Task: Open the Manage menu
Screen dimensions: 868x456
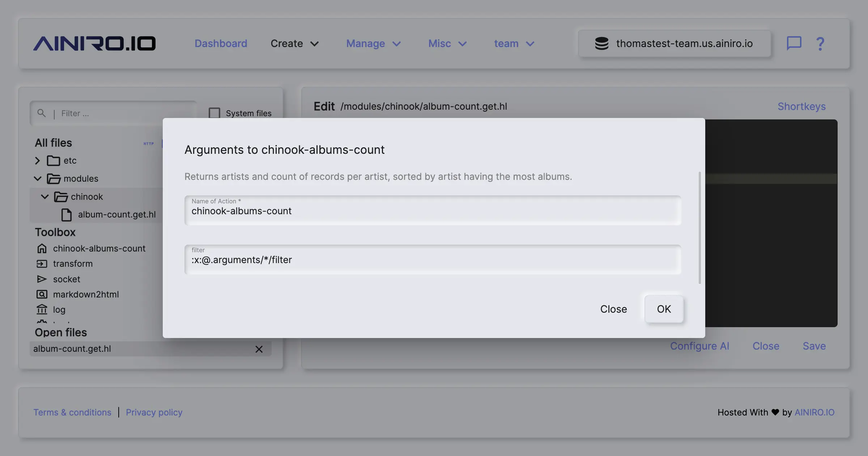Action: click(373, 43)
